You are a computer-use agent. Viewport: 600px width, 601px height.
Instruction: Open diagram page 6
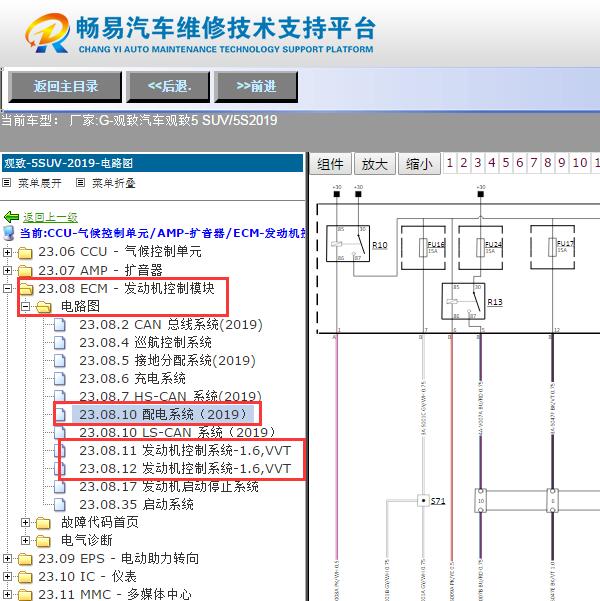click(x=519, y=163)
